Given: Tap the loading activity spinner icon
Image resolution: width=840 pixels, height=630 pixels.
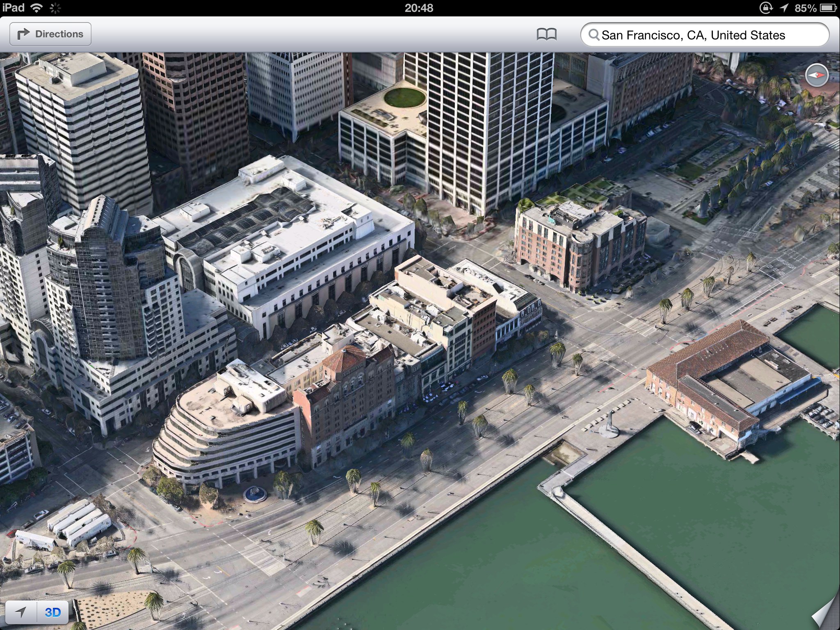Looking at the screenshot, I should pyautogui.click(x=55, y=8).
